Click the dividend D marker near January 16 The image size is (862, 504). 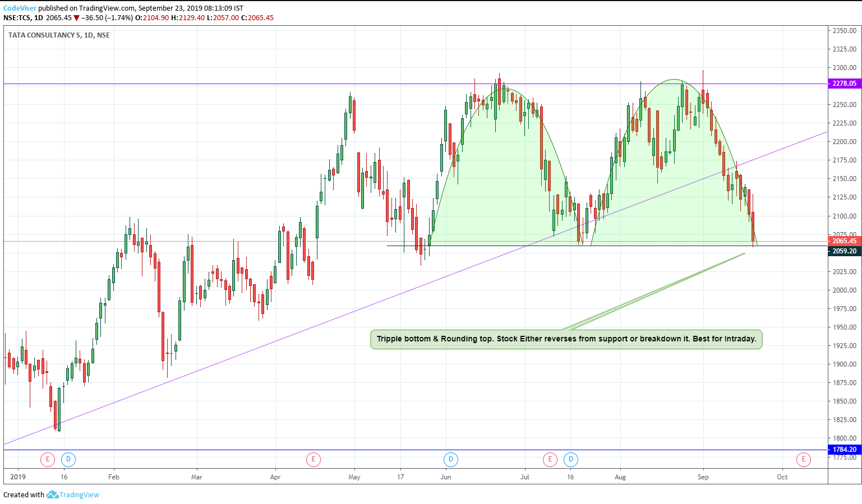coord(68,460)
